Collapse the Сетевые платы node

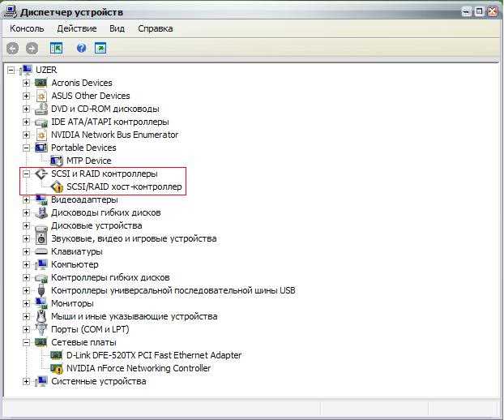point(27,342)
